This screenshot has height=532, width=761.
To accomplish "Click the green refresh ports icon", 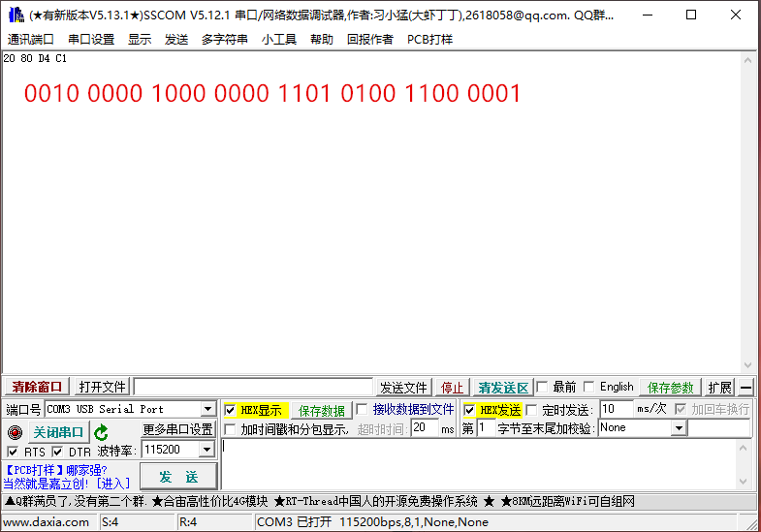I will click(101, 432).
